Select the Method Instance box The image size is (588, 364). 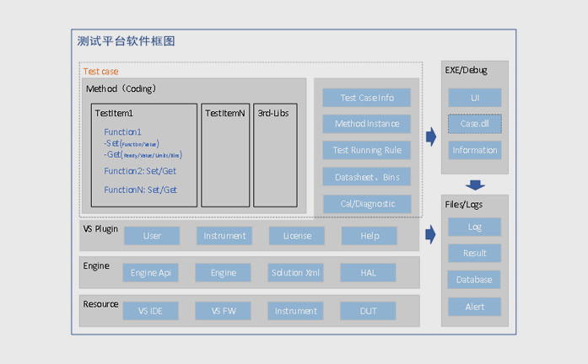tap(366, 124)
